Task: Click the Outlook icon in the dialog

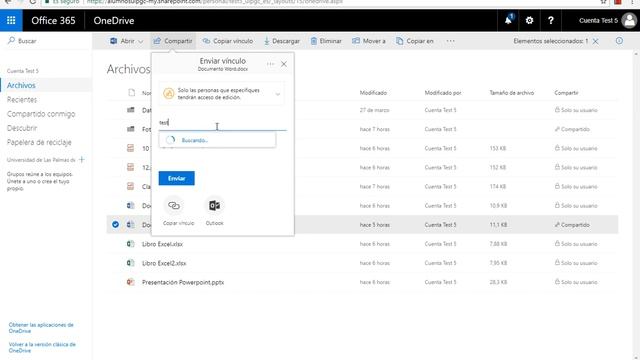Action: [214, 205]
